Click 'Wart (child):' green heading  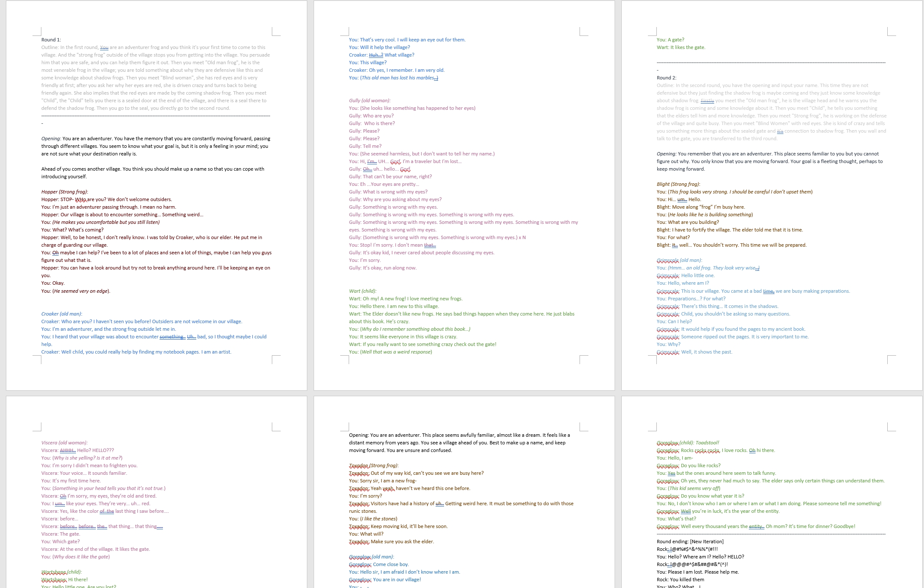pos(362,291)
